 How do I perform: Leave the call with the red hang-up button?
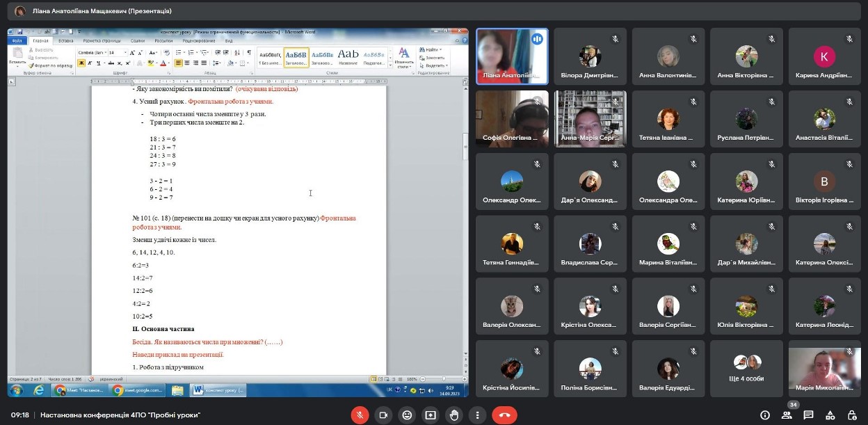pyautogui.click(x=504, y=415)
